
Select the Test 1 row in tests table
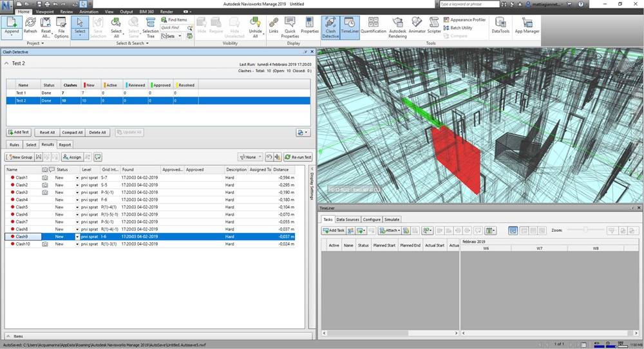click(158, 93)
